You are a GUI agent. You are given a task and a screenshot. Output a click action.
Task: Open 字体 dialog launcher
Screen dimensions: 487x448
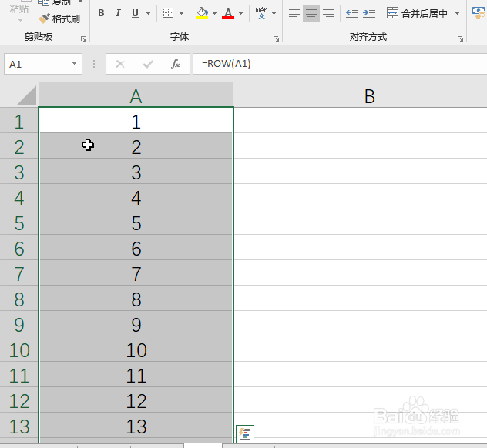pyautogui.click(x=276, y=38)
